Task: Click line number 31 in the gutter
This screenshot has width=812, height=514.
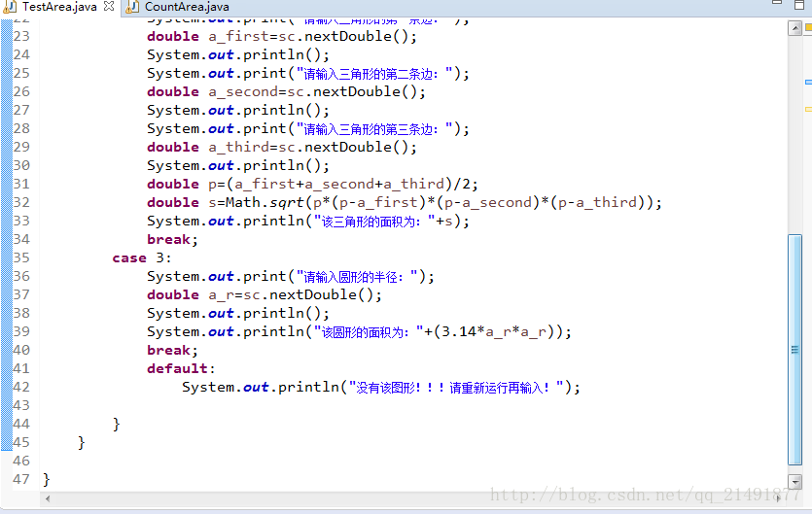Action: point(21,184)
